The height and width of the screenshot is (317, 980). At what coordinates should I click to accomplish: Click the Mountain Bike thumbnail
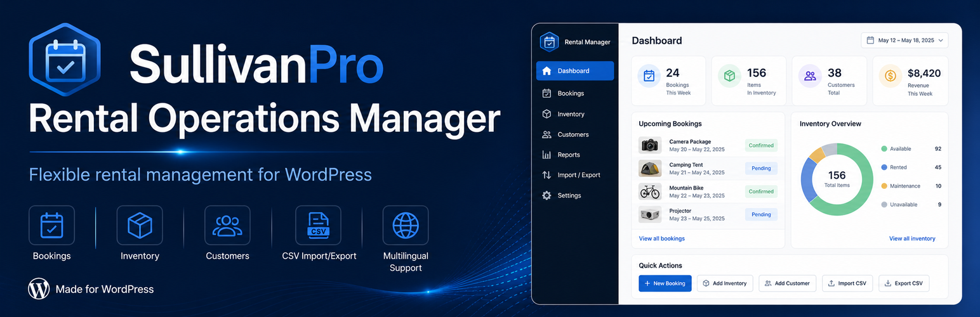(x=650, y=191)
